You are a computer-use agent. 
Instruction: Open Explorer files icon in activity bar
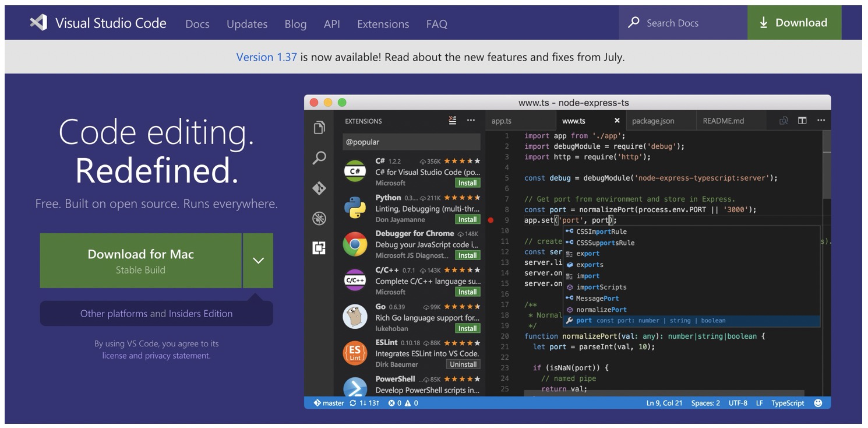319,128
